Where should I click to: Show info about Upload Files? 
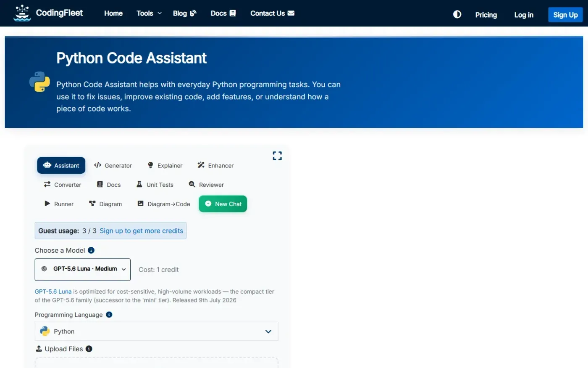tap(89, 349)
